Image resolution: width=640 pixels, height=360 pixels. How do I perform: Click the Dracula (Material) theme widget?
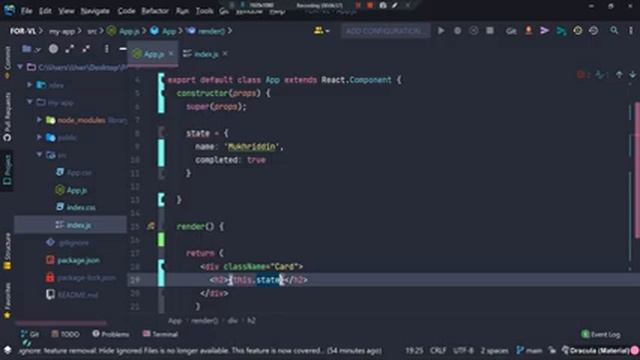pyautogui.click(x=595, y=350)
